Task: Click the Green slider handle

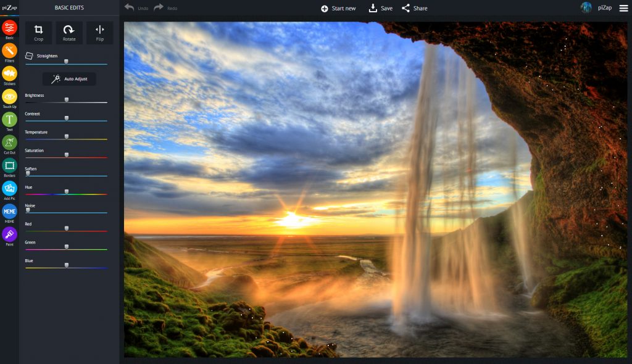Action: point(67,247)
